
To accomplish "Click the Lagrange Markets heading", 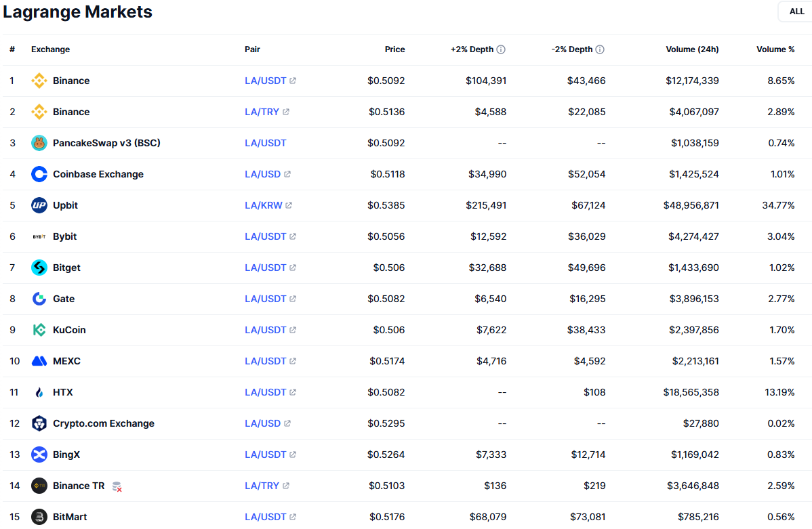I will click(78, 12).
